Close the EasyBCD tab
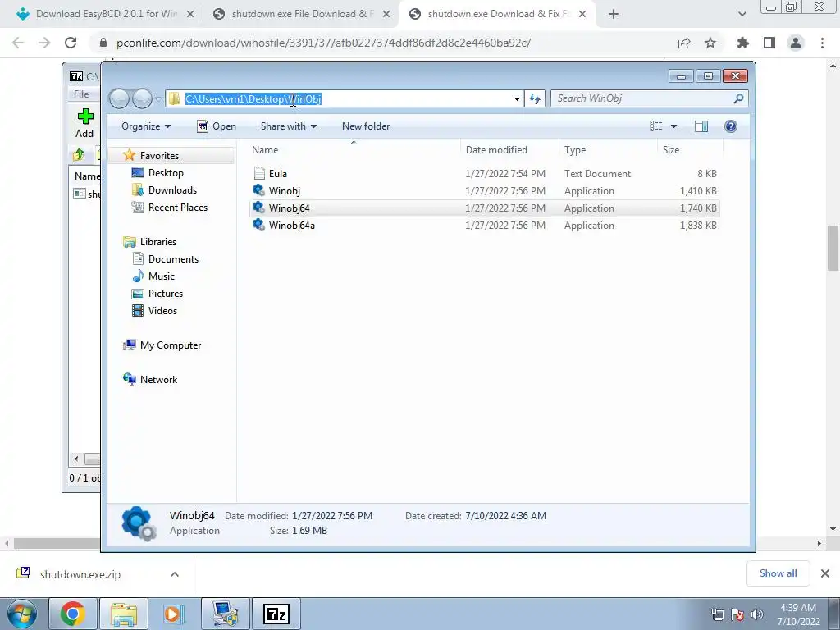 [190, 15]
